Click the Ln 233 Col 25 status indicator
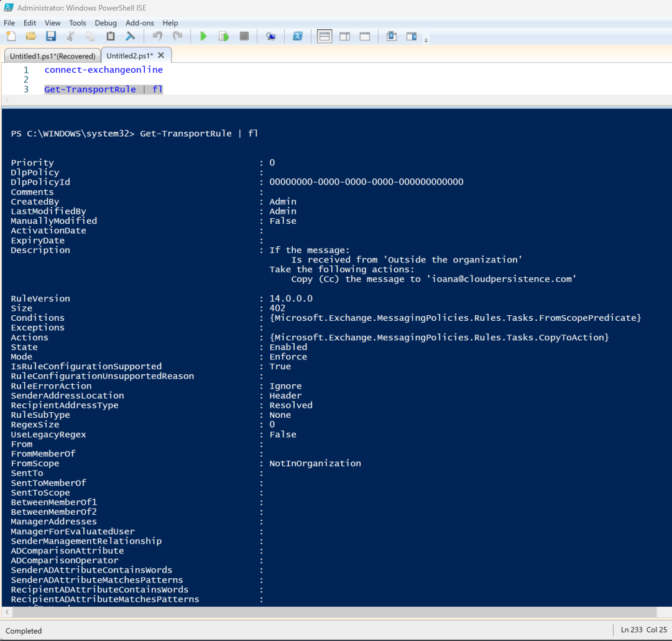The image size is (672, 641). tap(643, 629)
